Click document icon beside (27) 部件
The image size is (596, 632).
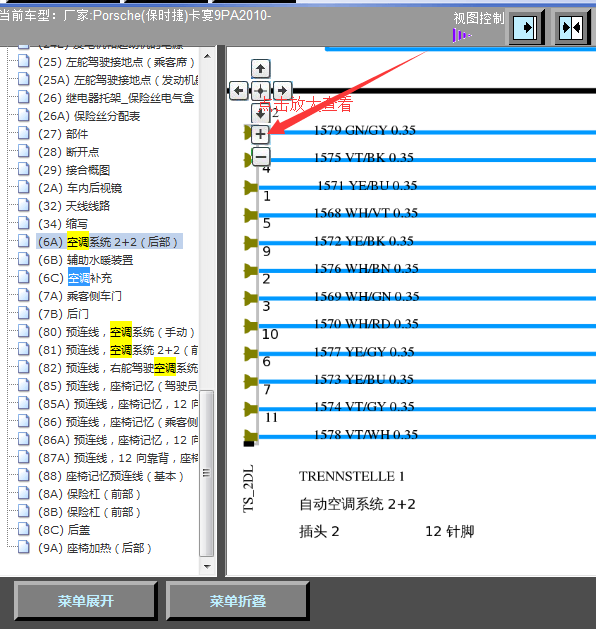(24, 133)
